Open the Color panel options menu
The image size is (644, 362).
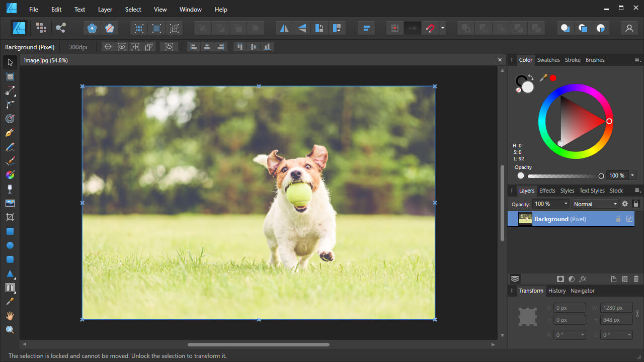637,60
